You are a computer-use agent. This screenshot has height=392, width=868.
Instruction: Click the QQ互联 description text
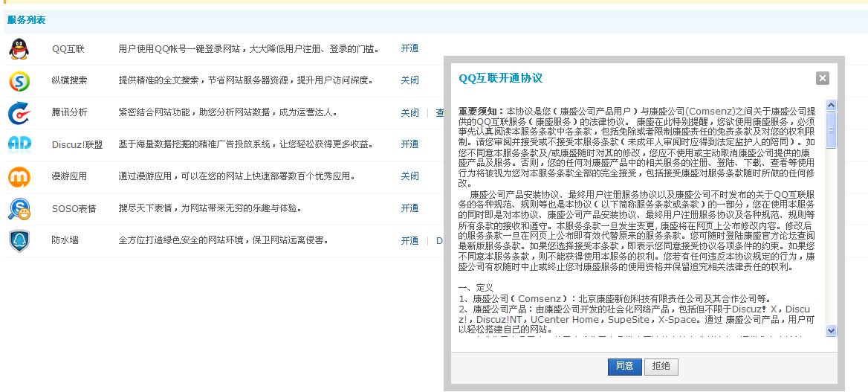(x=249, y=49)
